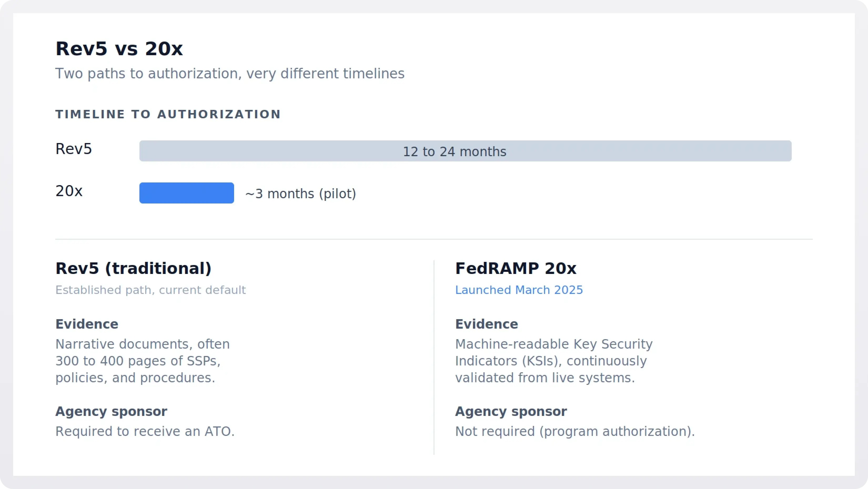Click the Launched March 2025 link

pyautogui.click(x=519, y=290)
